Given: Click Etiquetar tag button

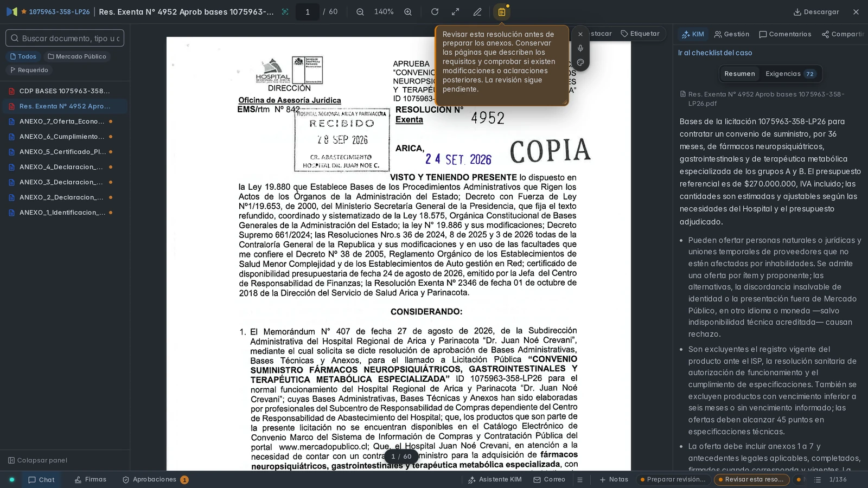Looking at the screenshot, I should coord(640,34).
